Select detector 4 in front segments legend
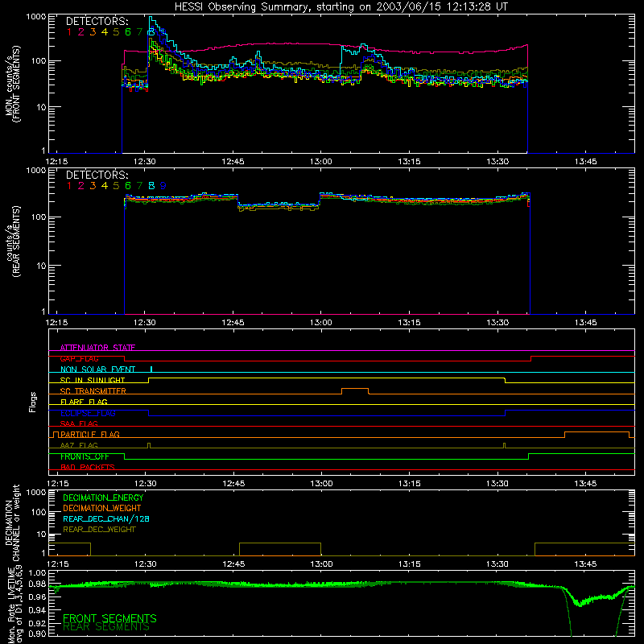The width and height of the screenshot is (644, 644). pyautogui.click(x=105, y=32)
